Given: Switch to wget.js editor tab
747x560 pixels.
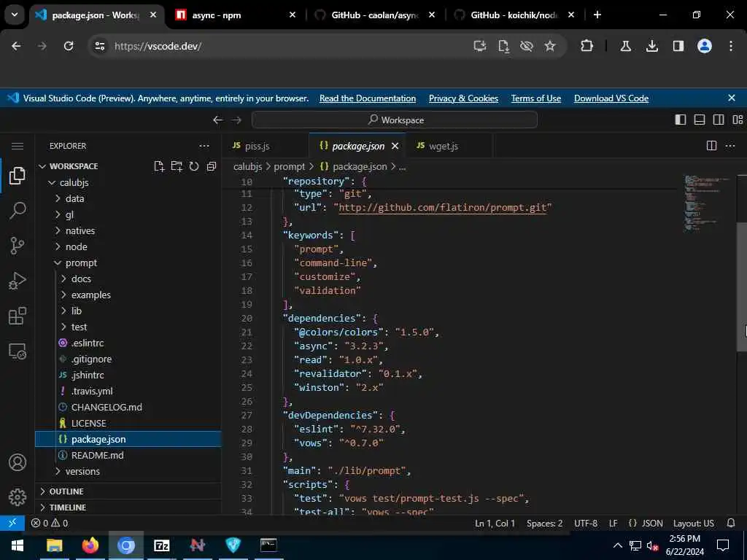Looking at the screenshot, I should (x=449, y=146).
